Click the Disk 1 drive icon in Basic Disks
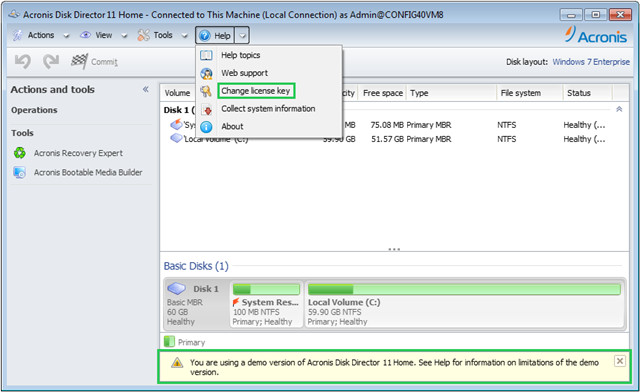Screen dimensions: 640x392 click(177, 289)
